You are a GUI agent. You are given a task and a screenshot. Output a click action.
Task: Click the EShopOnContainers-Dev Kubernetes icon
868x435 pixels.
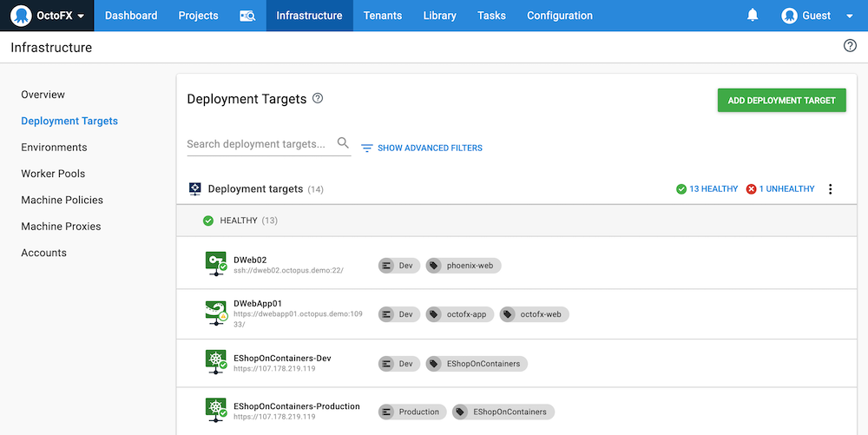[x=215, y=363]
